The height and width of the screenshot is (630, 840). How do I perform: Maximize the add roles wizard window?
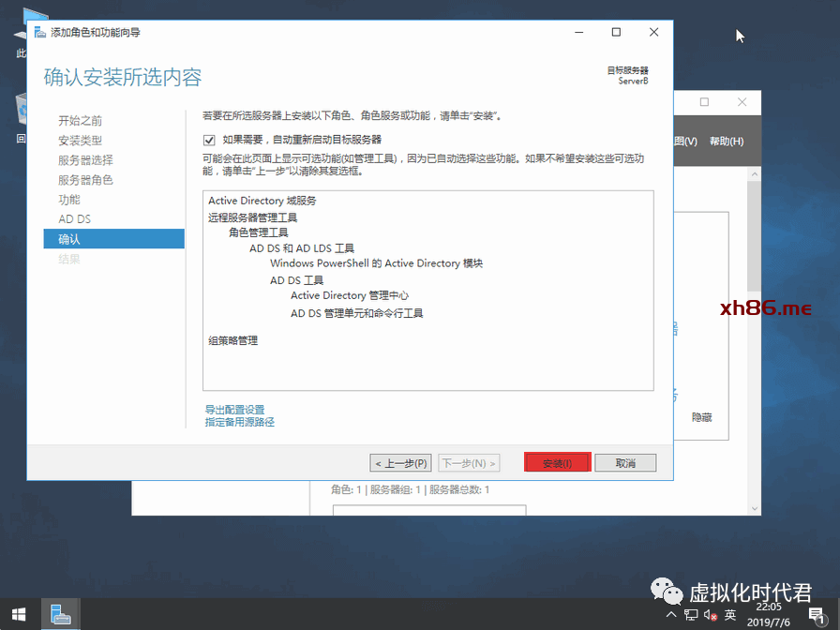tap(616, 32)
